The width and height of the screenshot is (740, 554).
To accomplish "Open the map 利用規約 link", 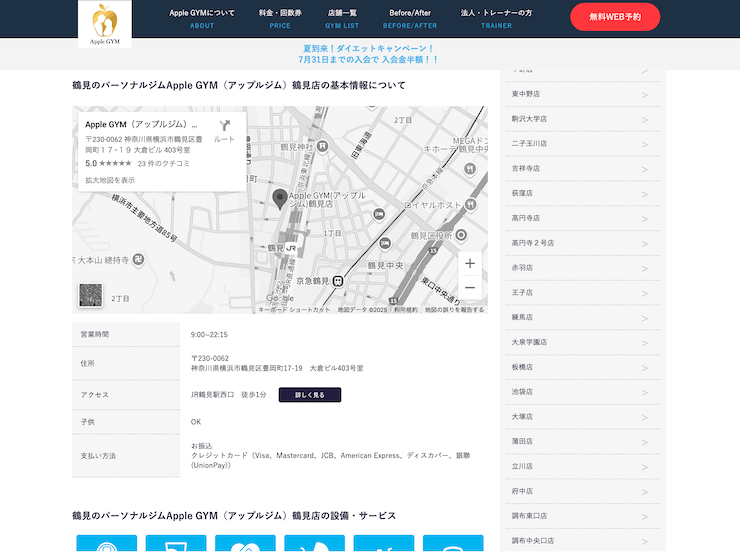I will 406,310.
